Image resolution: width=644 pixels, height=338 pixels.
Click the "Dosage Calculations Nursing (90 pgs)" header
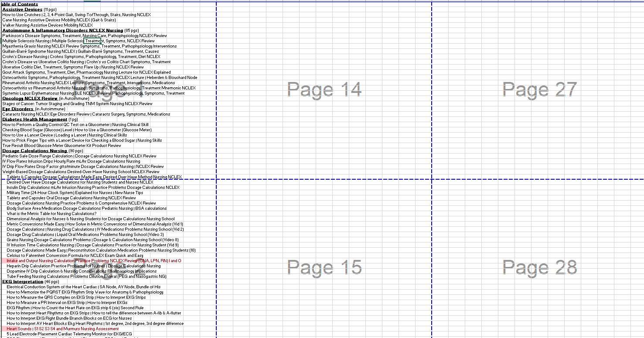coord(37,150)
